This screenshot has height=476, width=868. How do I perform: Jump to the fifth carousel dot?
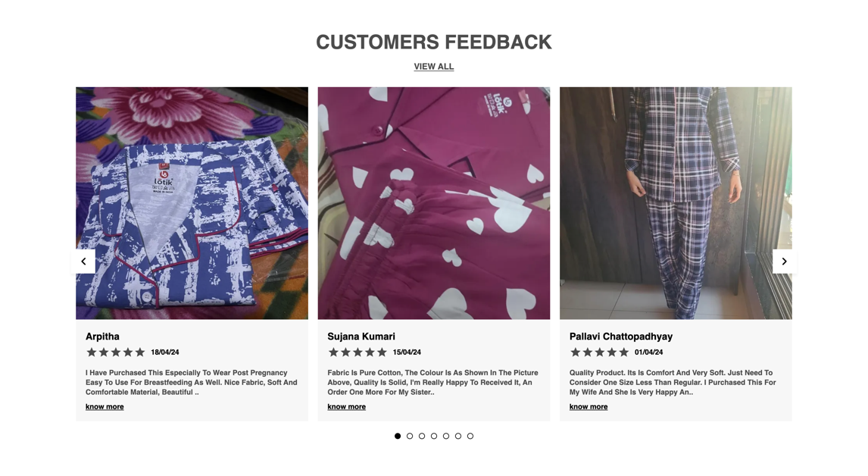pos(446,436)
